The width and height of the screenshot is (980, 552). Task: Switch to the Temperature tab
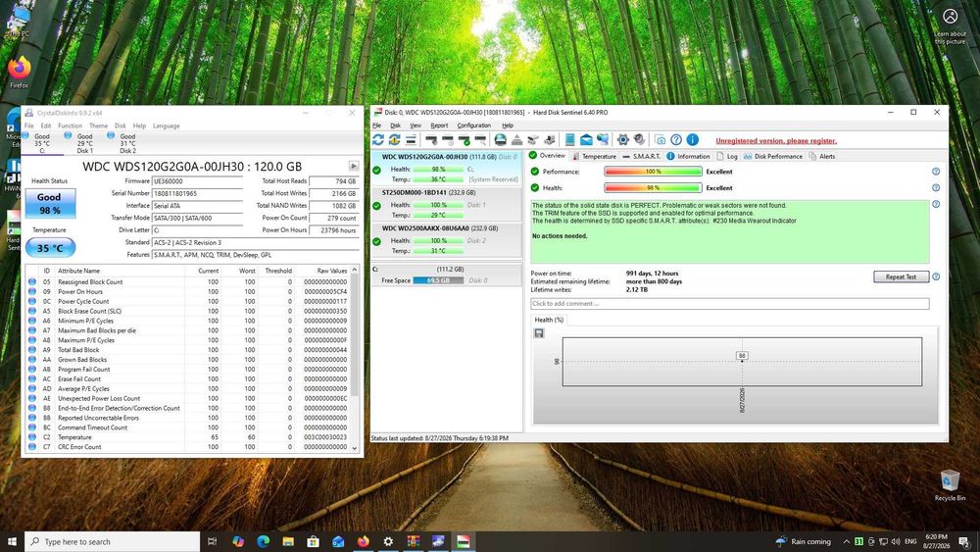594,156
